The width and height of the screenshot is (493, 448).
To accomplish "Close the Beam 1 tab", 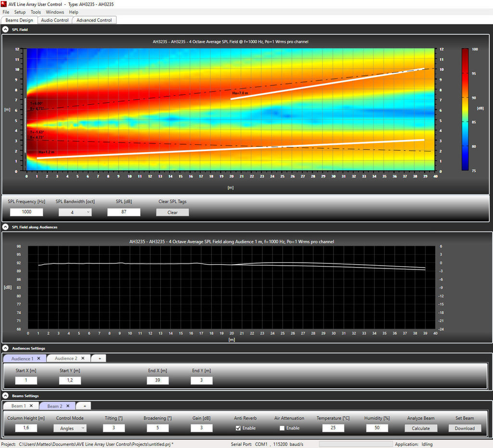I will pos(31,406).
